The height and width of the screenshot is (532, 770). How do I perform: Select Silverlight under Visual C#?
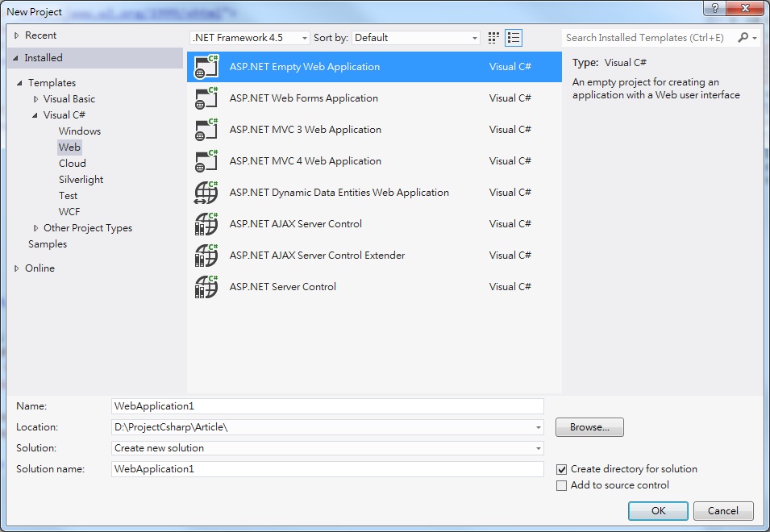(81, 180)
